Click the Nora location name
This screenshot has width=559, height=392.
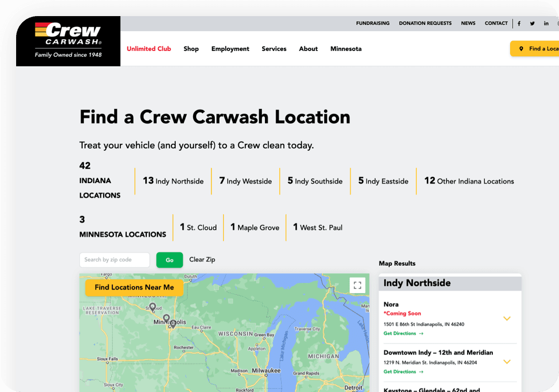(x=391, y=304)
